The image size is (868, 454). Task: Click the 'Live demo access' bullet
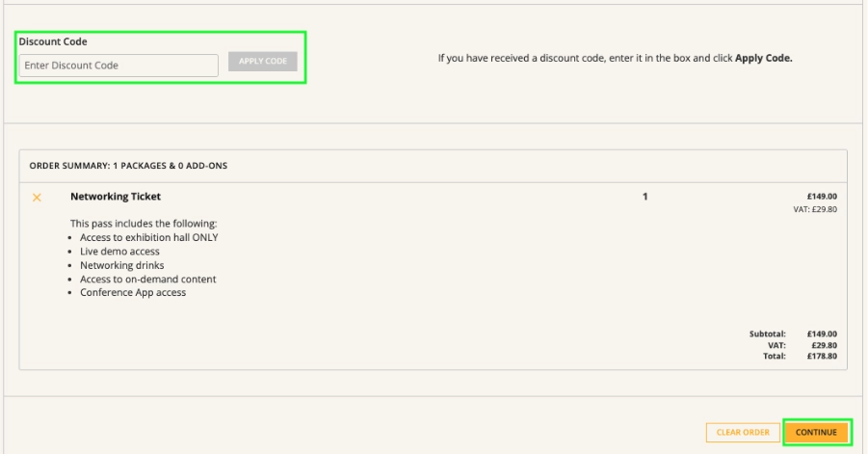(119, 252)
